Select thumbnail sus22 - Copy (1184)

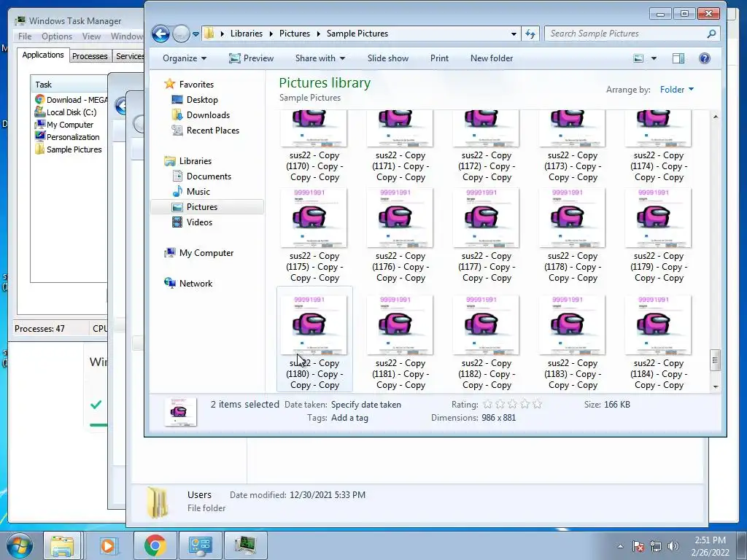658,324
